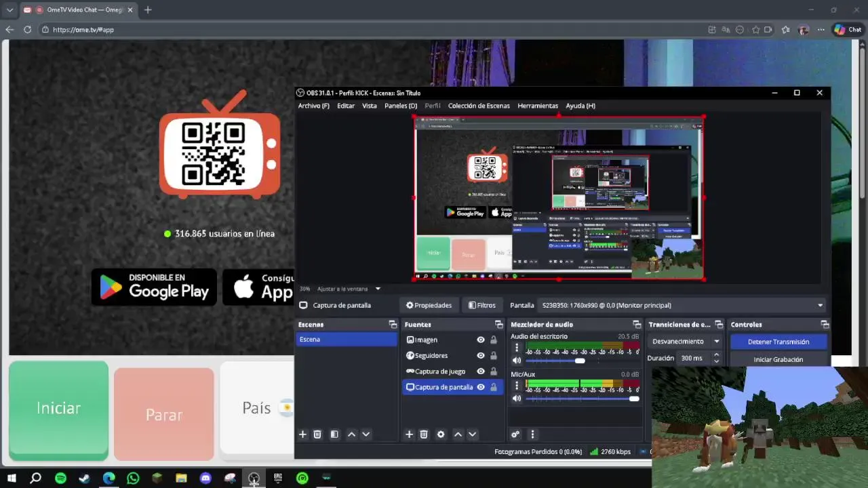Open Archivo menu in OBS
Screen dimensions: 868x488
(313, 106)
